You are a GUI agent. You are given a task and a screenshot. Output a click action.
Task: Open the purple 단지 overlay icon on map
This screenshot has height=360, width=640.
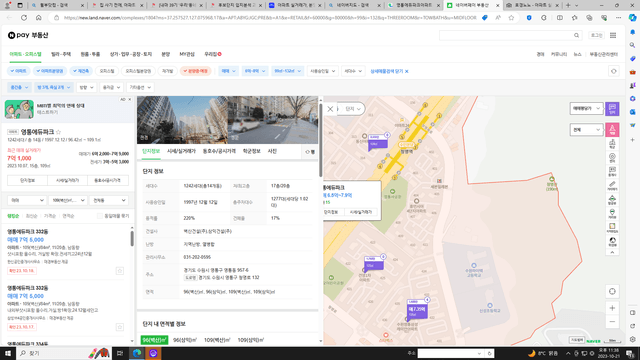tap(612, 109)
